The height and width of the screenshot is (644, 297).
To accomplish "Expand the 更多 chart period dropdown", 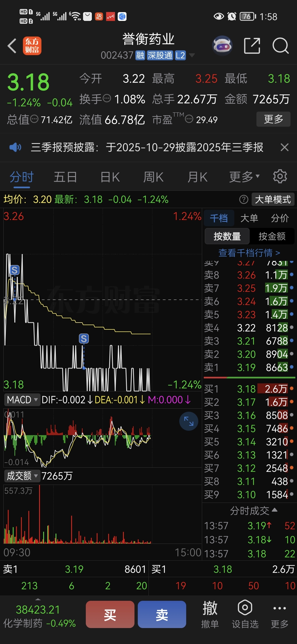I will coord(244,177).
